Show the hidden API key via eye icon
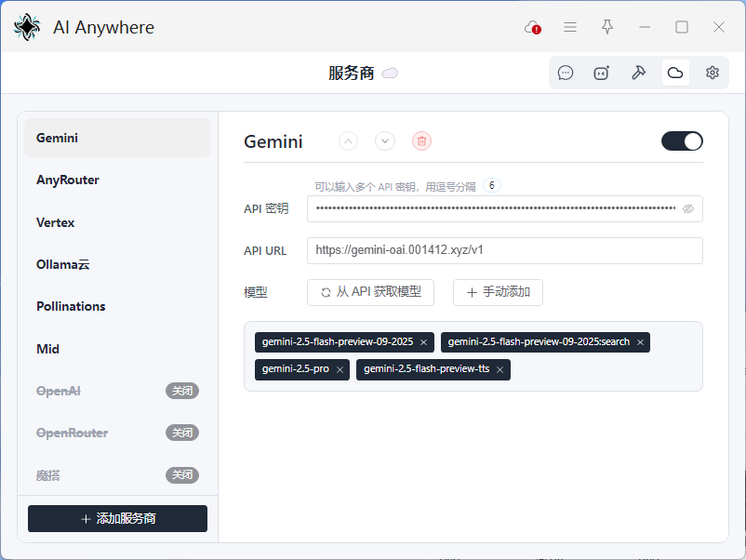Screen dimensions: 746x560 click(x=688, y=209)
